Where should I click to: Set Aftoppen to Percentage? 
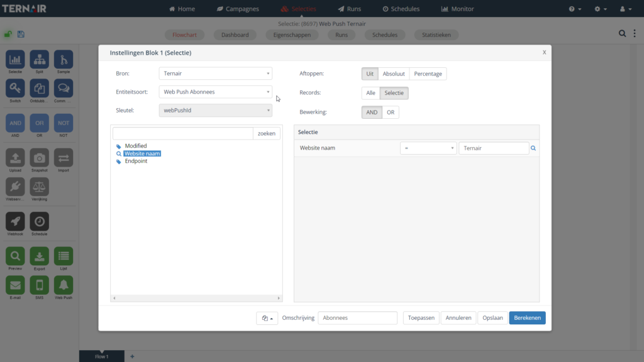[428, 74]
